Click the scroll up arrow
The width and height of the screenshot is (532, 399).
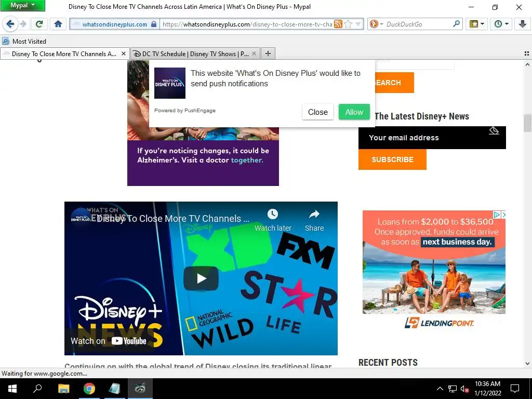pyautogui.click(x=527, y=64)
